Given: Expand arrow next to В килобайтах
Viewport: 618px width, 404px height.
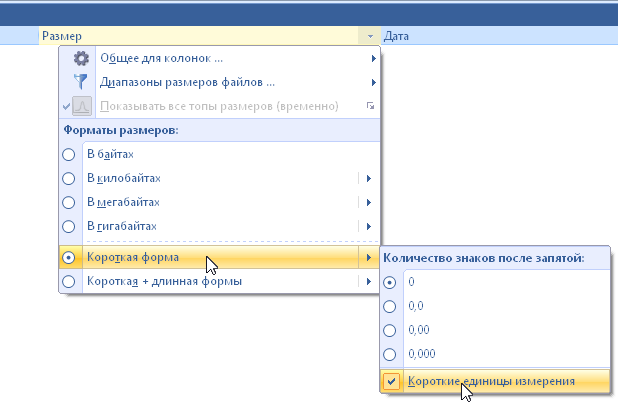Looking at the screenshot, I should point(369,179).
